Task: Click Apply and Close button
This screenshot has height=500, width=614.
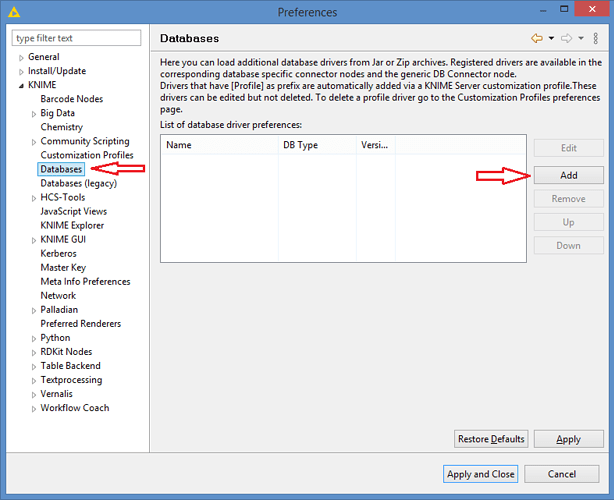Action: click(480, 474)
